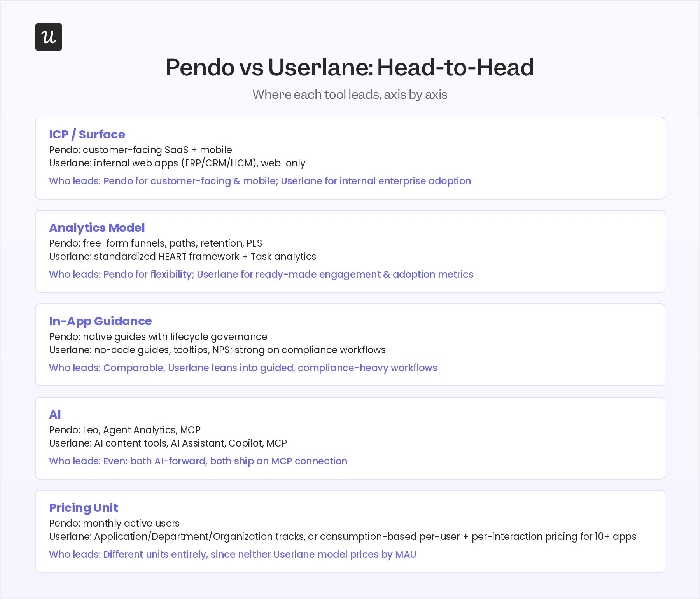Screen dimensions: 700x599
Task: Click 'Who leads: Even: both AI-forward' line
Action: click(198, 461)
